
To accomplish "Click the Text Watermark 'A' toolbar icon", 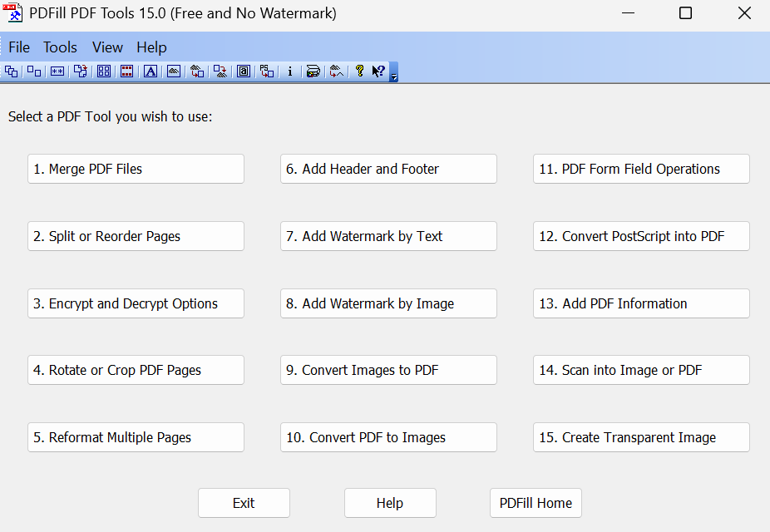I will point(151,71).
